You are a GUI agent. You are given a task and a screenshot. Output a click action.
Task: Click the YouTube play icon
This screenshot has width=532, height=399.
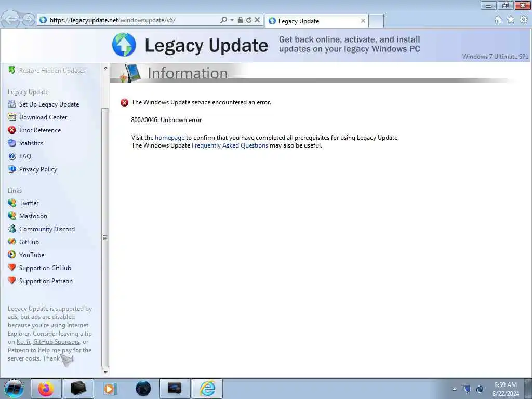pyautogui.click(x=12, y=255)
